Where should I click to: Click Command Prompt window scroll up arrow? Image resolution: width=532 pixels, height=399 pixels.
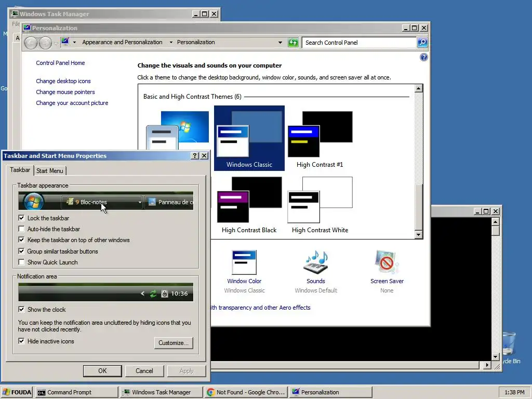[495, 222]
